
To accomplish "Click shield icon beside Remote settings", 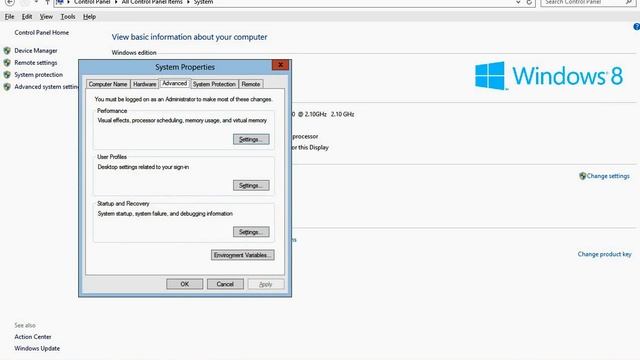I will (7, 62).
